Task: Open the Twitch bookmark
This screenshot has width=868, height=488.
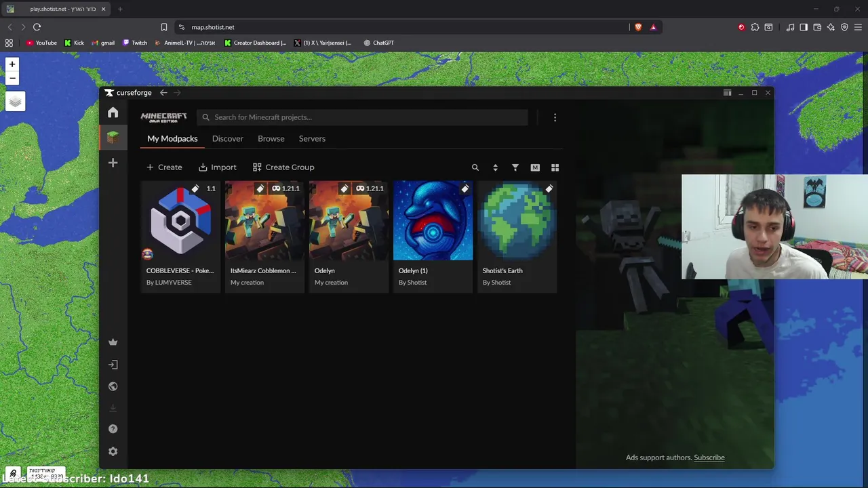Action: click(135, 43)
